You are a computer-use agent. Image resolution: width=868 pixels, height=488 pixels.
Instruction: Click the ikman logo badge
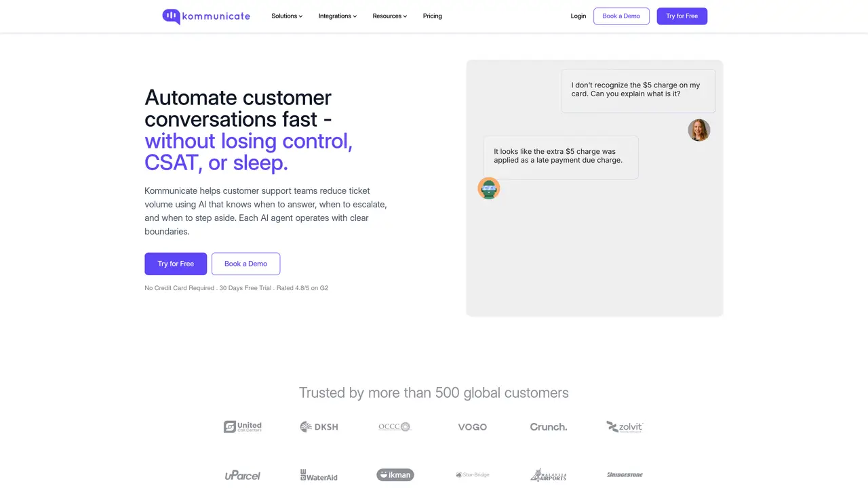(395, 474)
